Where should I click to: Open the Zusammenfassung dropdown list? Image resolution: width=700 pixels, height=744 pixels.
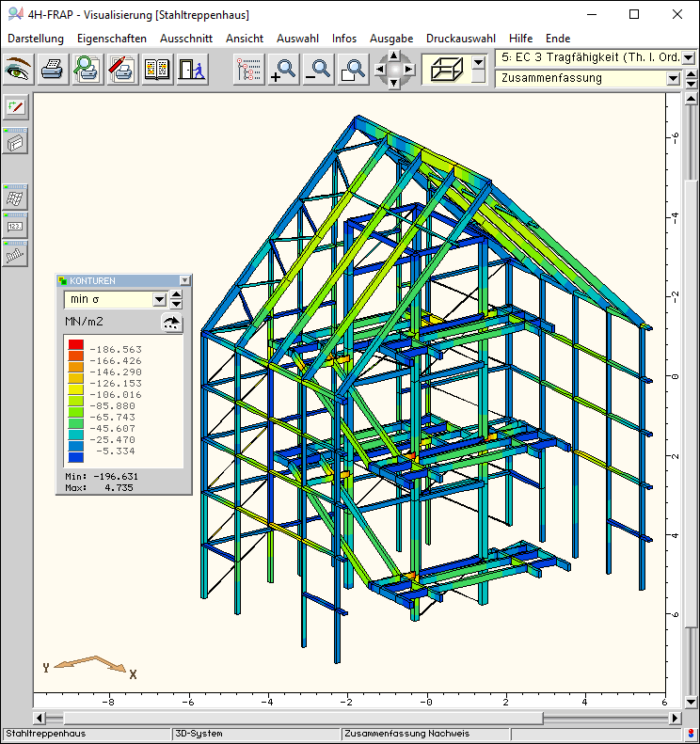click(673, 79)
